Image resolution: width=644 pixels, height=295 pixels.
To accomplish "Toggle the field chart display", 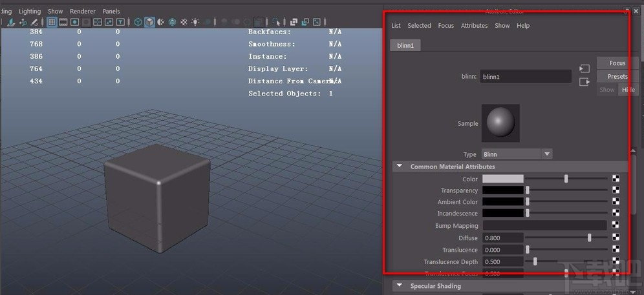I will [x=98, y=22].
